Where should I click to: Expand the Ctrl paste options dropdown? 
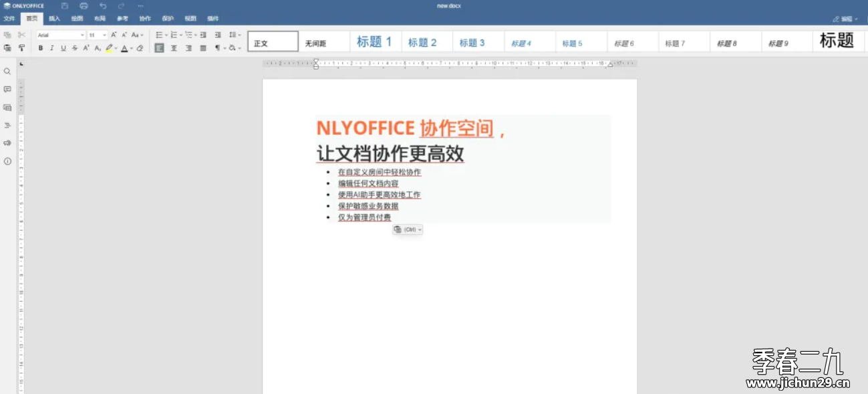point(408,229)
